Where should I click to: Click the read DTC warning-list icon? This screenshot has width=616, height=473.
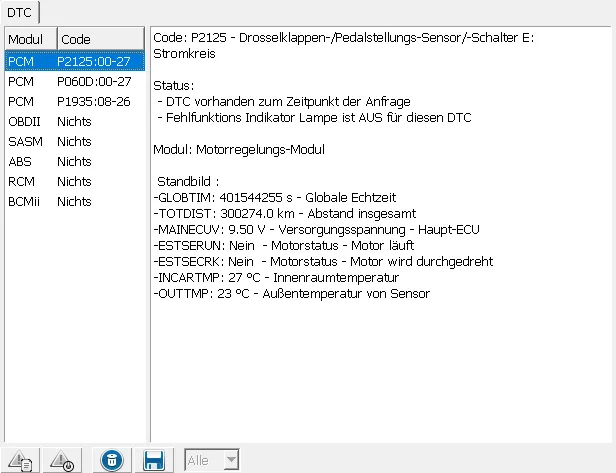coord(21,460)
